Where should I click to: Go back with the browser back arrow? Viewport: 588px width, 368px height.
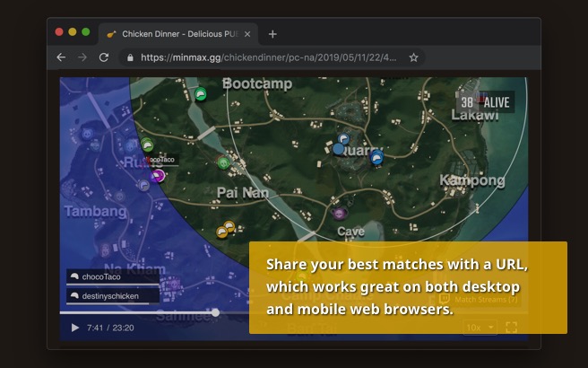pos(61,57)
